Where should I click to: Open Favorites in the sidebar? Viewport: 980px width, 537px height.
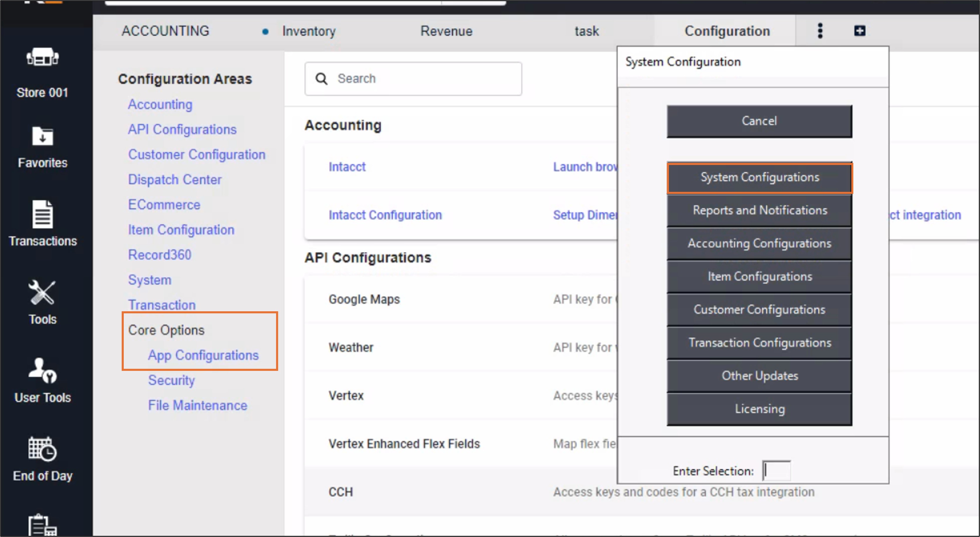42,137
